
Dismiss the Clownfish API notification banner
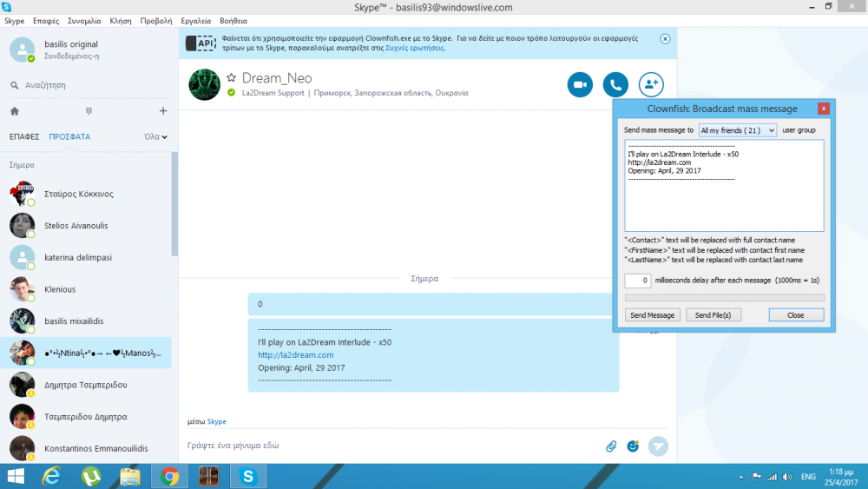tap(665, 39)
